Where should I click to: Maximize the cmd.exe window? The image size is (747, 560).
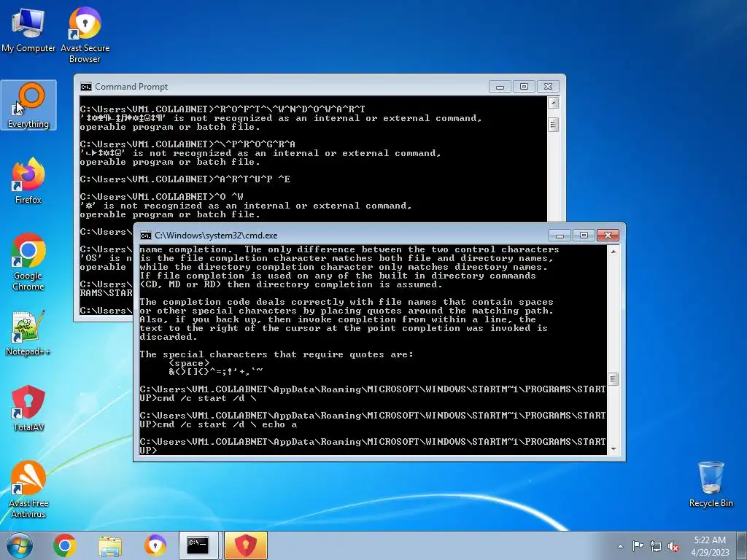tap(584, 236)
